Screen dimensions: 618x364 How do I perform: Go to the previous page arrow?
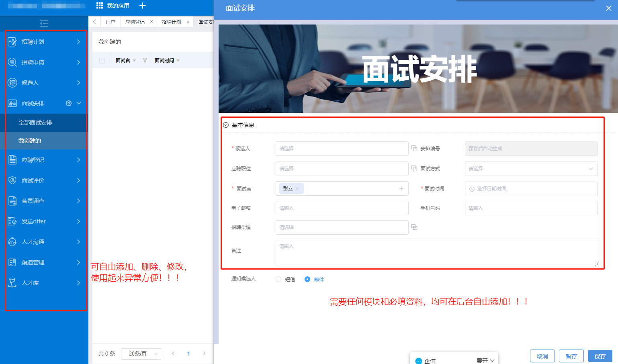(173, 354)
